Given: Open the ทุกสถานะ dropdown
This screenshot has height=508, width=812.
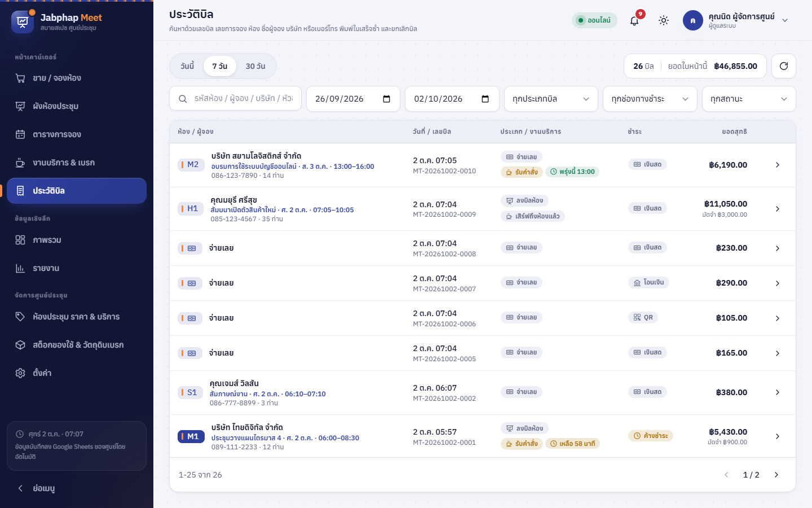Looking at the screenshot, I should 749,99.
